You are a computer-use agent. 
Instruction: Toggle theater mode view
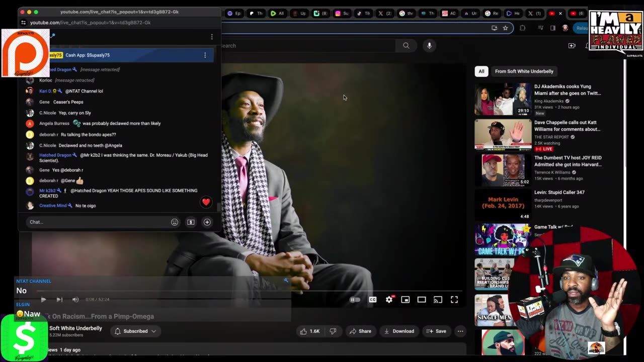(x=422, y=300)
